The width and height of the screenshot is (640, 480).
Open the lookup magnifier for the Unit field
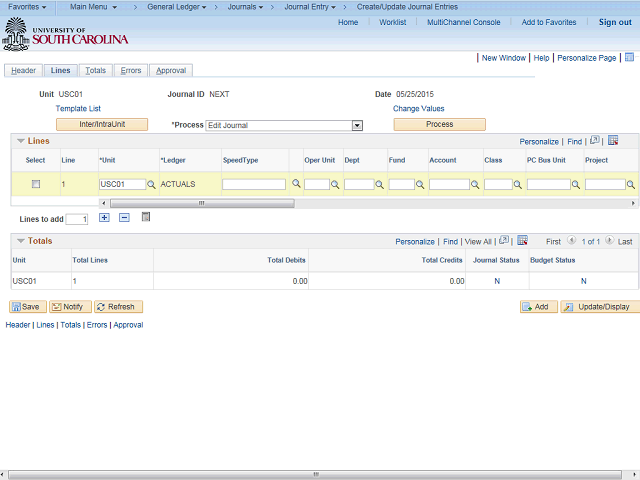coord(151,184)
